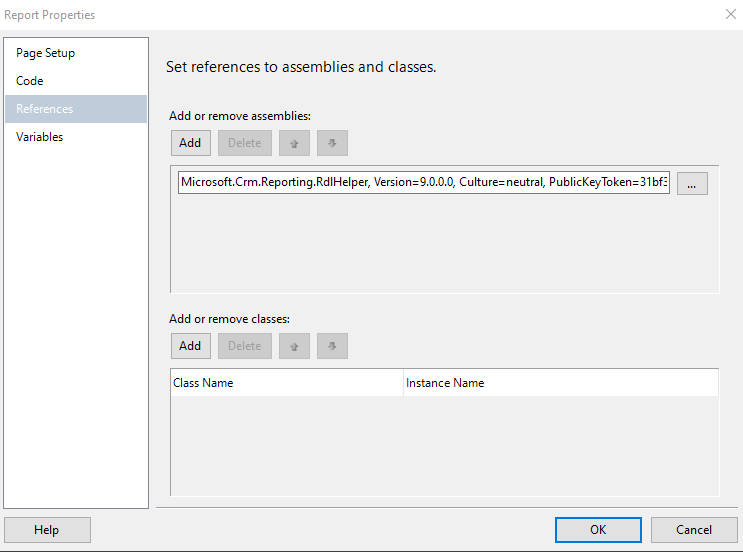
Task: Click the Microsoft.Crm.Reporting.RdlHelper assembly field
Action: [424, 183]
